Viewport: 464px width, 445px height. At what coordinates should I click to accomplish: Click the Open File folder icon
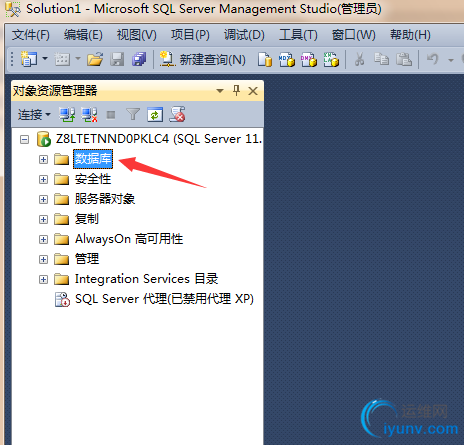click(95, 60)
